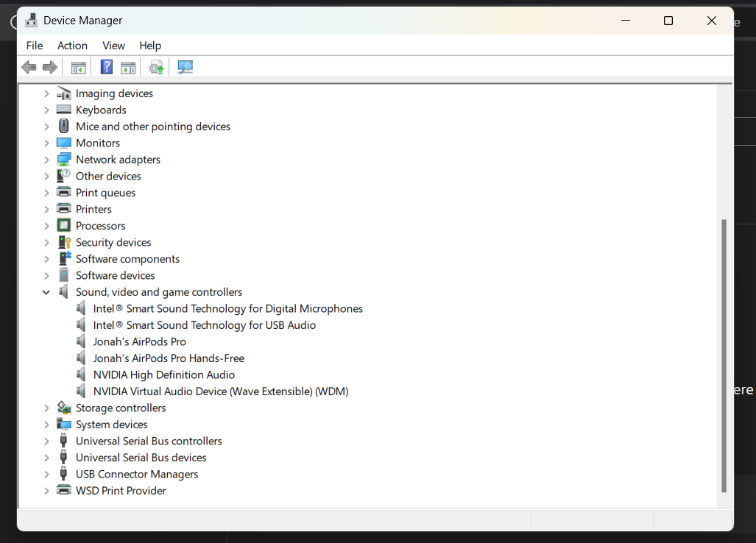Image resolution: width=756 pixels, height=543 pixels.
Task: Close the Device Manager window
Action: (712, 21)
